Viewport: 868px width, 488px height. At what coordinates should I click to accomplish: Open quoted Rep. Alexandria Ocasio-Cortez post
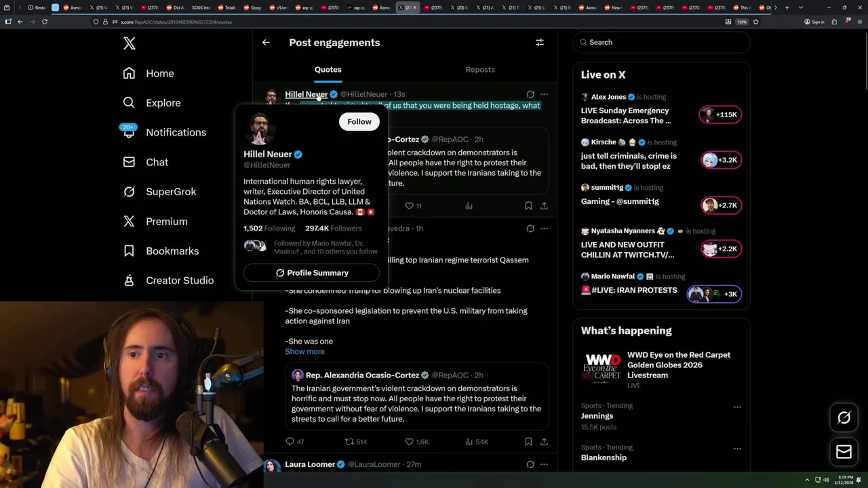416,396
